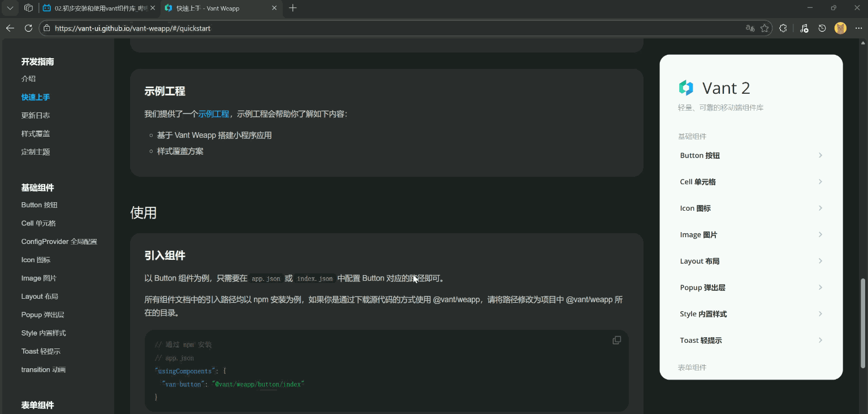Copy the usingComponents code block
The image size is (868, 414).
click(617, 340)
